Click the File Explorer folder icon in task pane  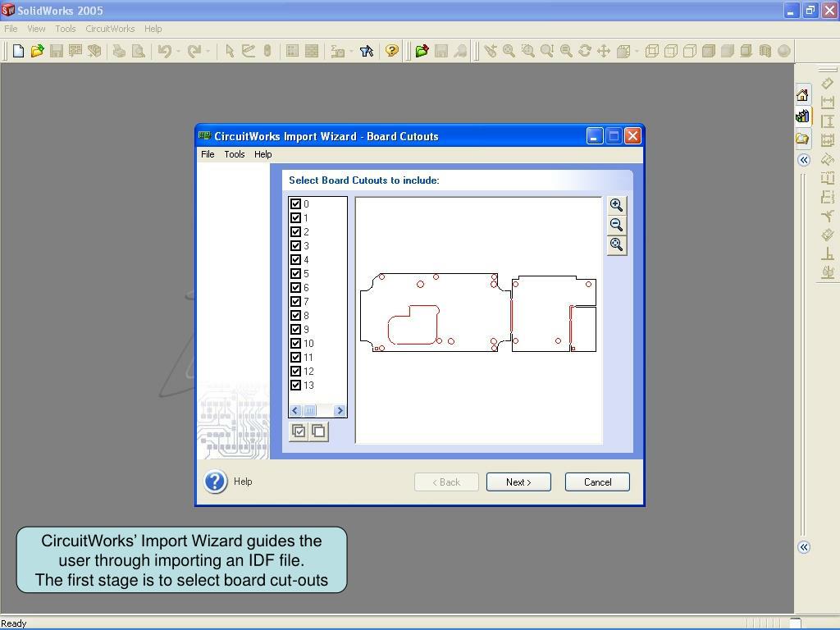pyautogui.click(x=802, y=138)
